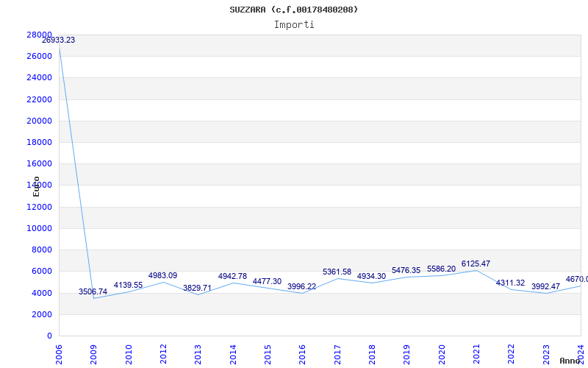588x368 pixels.
Task: Click the 2023 x-axis year label
Action: click(546, 354)
